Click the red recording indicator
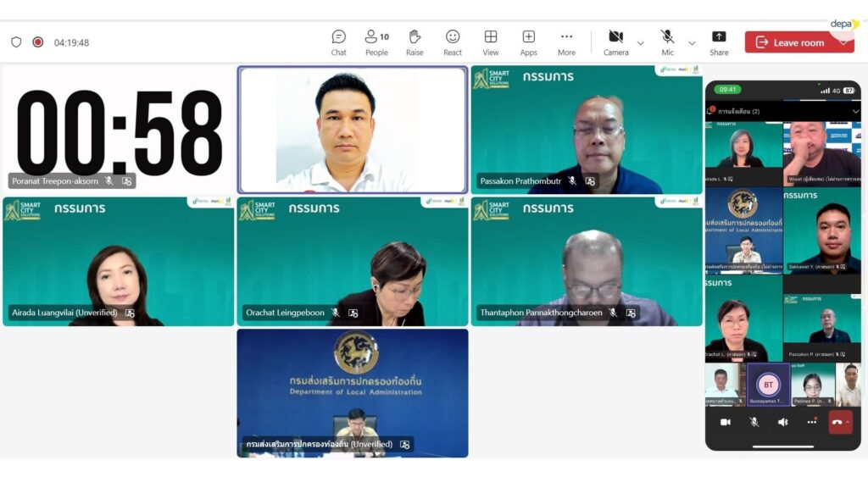Viewport: 868px width, 488px height. (38, 42)
